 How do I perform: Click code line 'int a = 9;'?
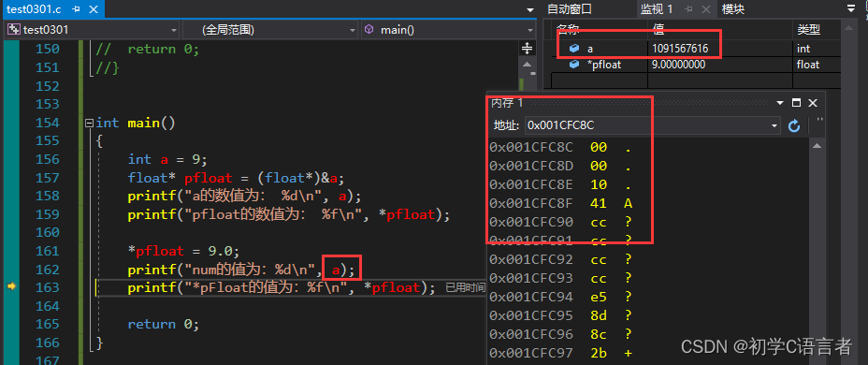(167, 159)
